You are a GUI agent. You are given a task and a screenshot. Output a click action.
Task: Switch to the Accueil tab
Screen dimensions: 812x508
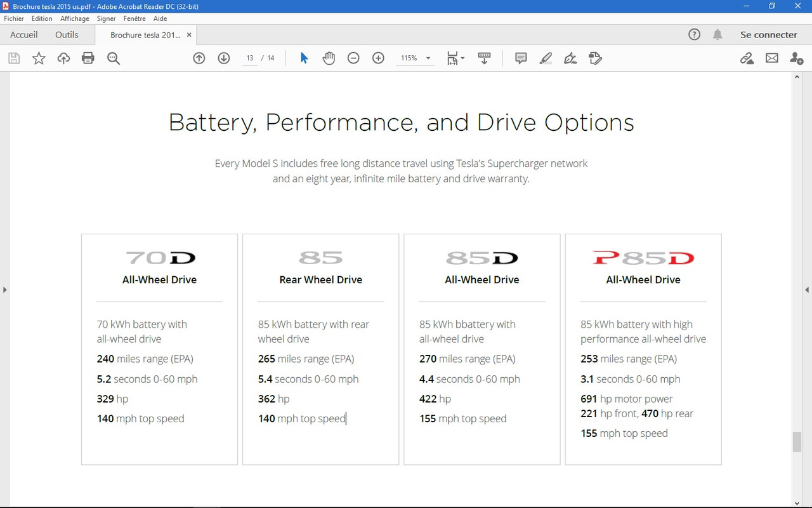[x=24, y=35]
